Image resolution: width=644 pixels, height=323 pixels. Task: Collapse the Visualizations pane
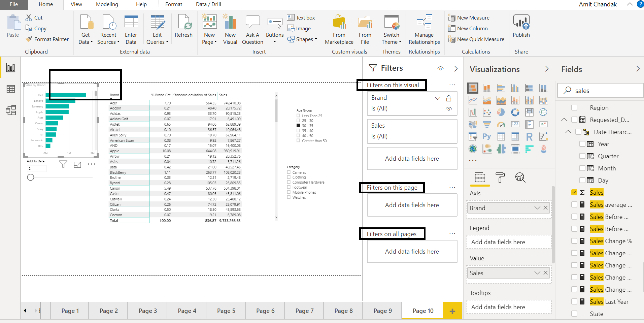(547, 69)
